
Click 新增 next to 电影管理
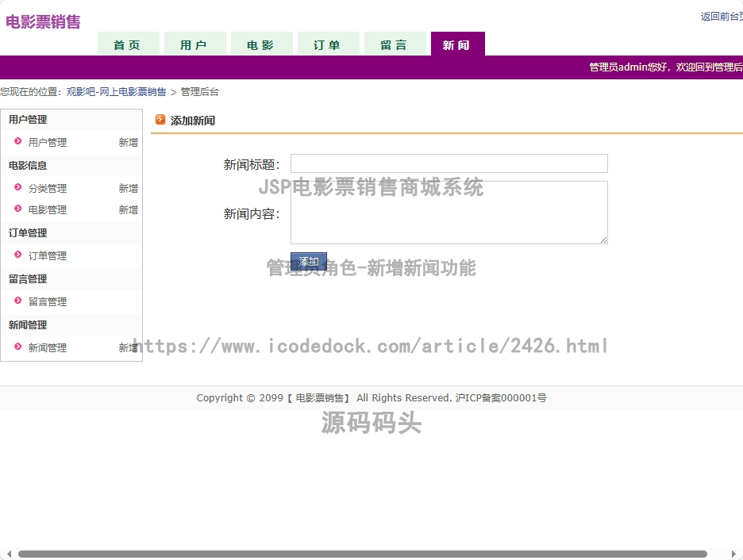tap(128, 209)
